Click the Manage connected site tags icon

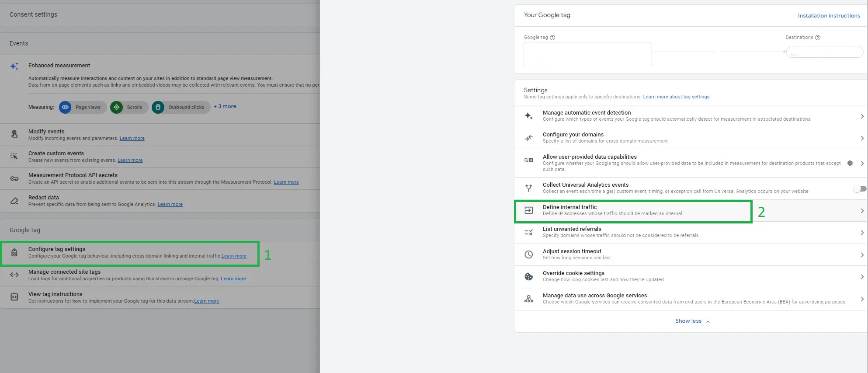click(x=14, y=275)
